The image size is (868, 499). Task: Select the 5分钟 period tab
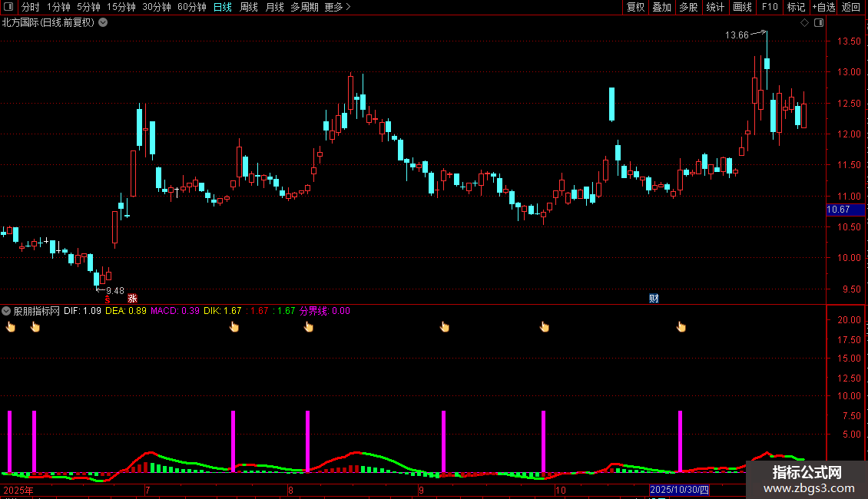tap(88, 7)
